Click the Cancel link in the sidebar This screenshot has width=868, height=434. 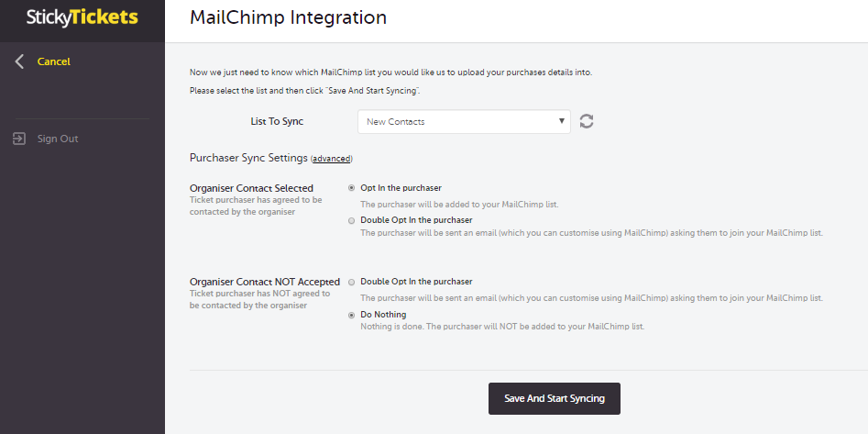[x=54, y=61]
